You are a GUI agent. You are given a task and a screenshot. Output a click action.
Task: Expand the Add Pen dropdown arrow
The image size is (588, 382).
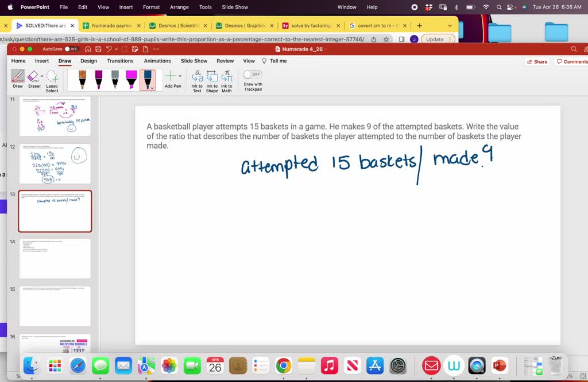coord(180,76)
